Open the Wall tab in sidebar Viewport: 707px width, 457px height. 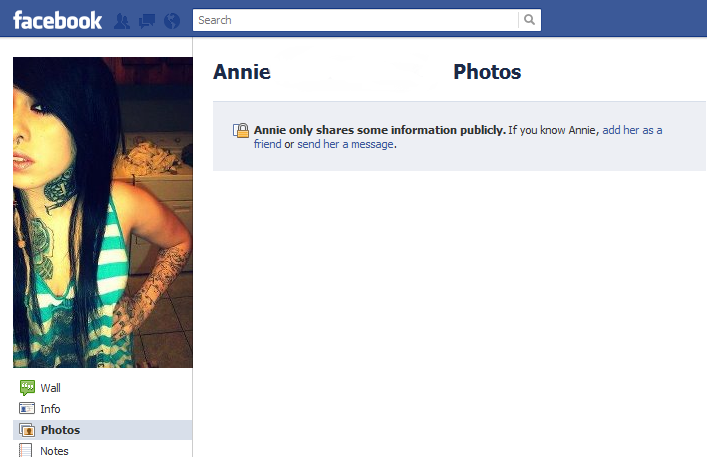point(103,388)
